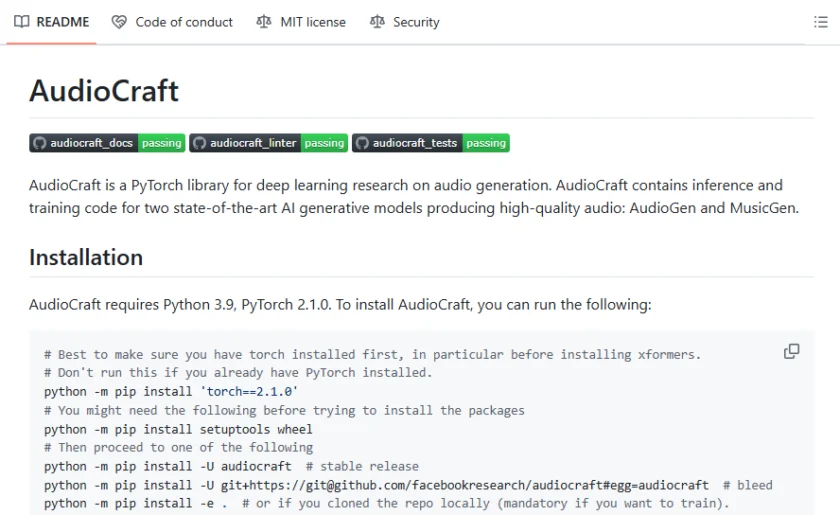Viewport: 840px width, 515px height.
Task: Click the Code of conduct heart icon
Action: [x=119, y=22]
